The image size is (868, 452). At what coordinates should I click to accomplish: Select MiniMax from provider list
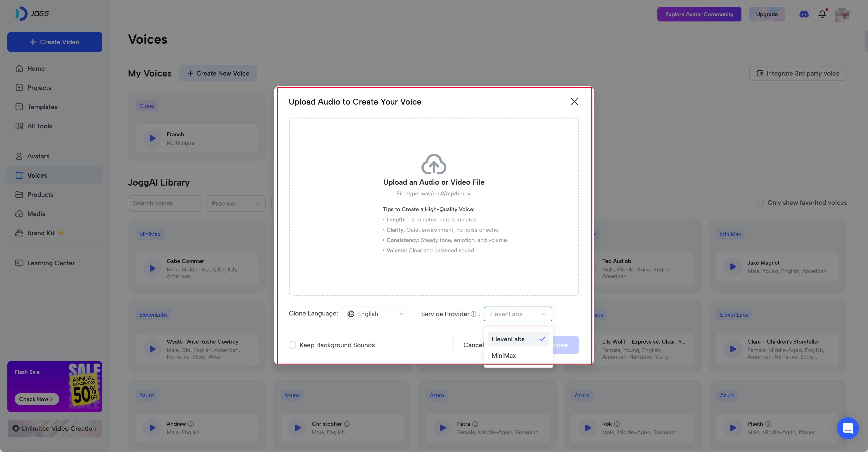tap(504, 355)
